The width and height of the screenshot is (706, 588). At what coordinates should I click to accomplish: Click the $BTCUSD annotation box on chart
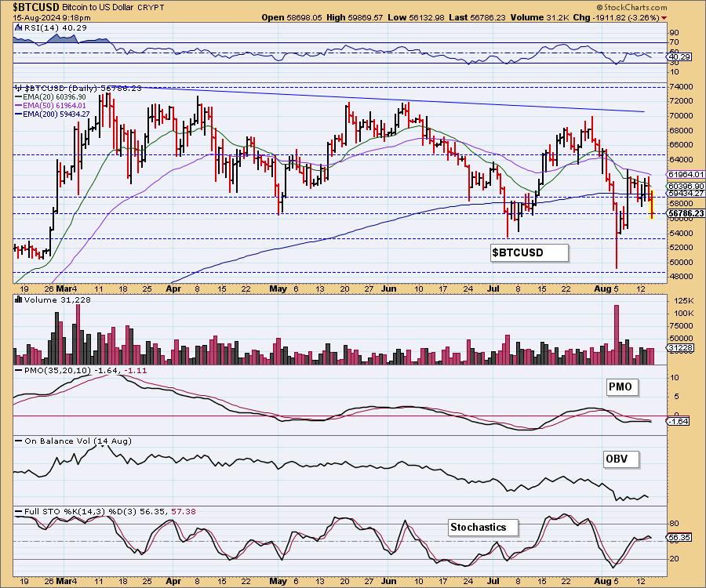[x=529, y=252]
